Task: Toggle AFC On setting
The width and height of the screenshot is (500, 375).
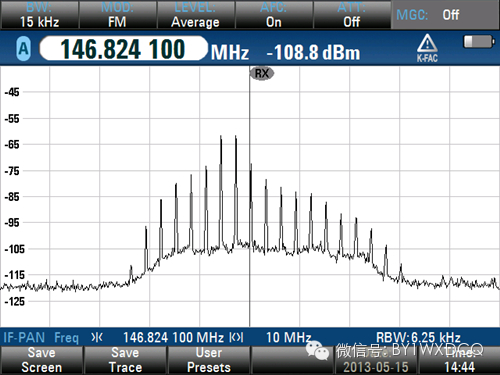Action: click(274, 15)
